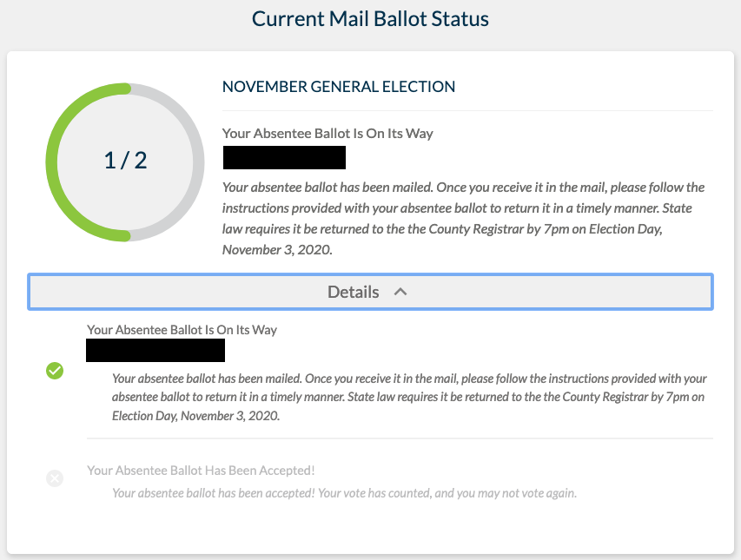
Task: Click the "Your vote has counted" description text
Action: pyautogui.click(x=344, y=493)
